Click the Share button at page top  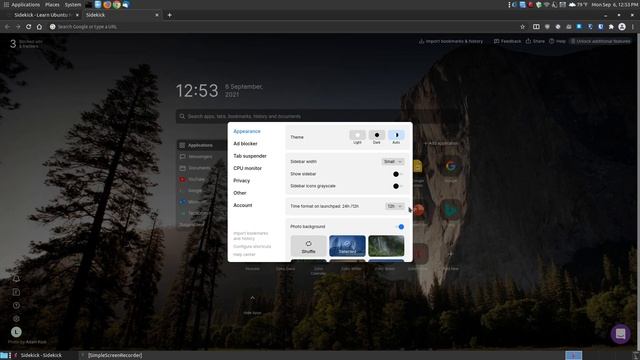click(535, 41)
